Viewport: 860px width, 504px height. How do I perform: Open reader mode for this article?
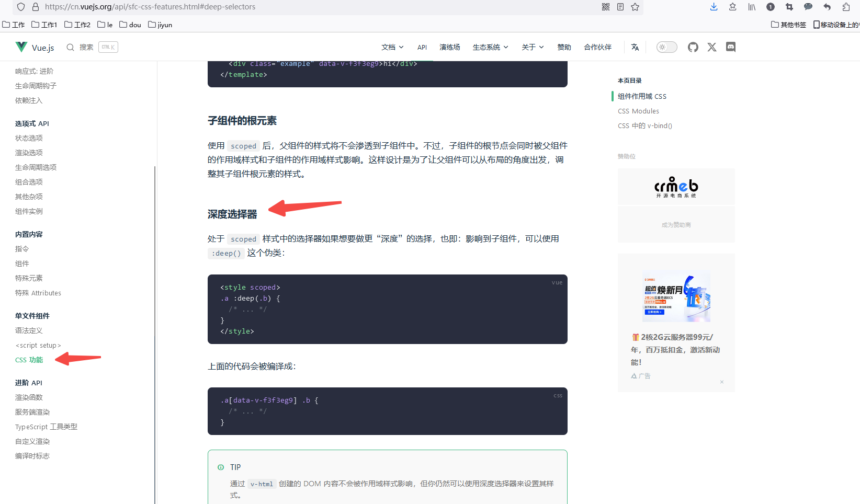(620, 7)
